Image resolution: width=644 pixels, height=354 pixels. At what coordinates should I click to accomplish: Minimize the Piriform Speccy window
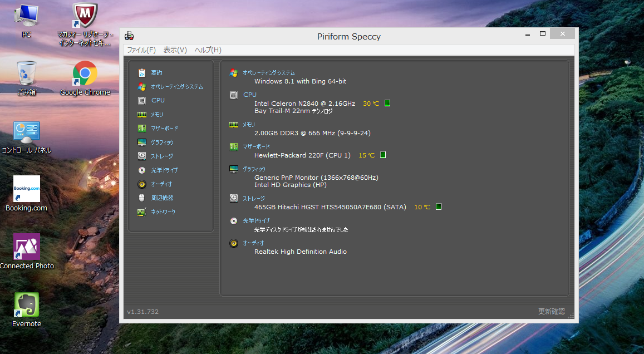[527, 34]
